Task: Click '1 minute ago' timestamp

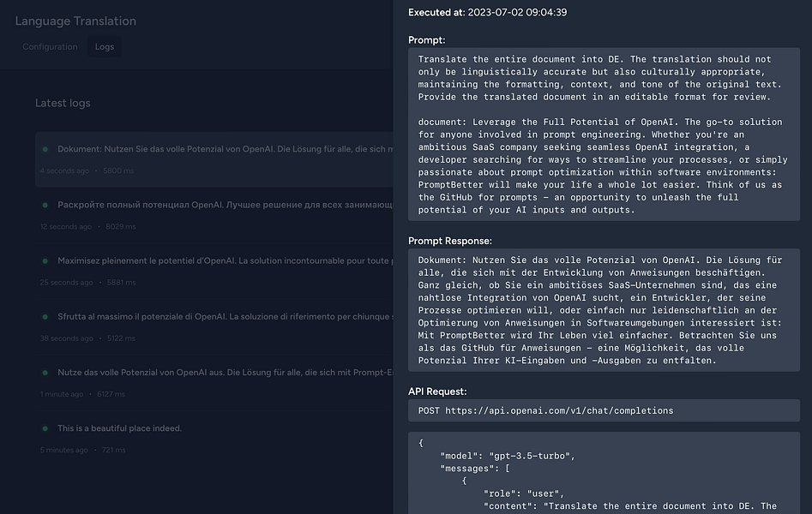Action: (62, 394)
